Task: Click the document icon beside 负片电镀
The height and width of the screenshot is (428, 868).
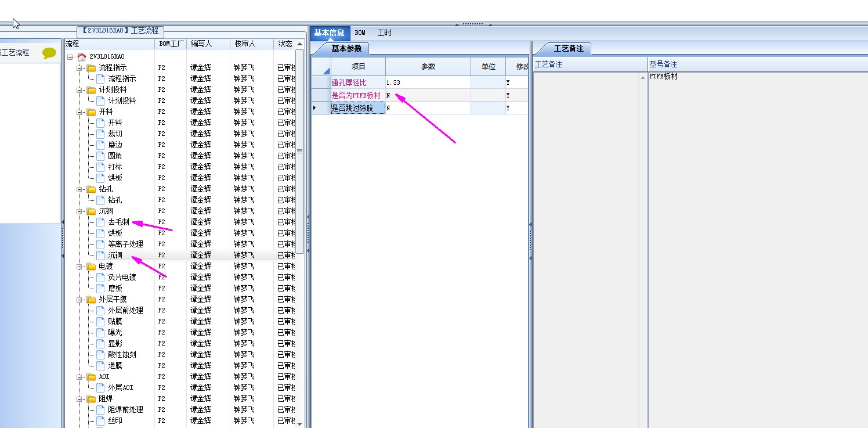Action: [100, 277]
